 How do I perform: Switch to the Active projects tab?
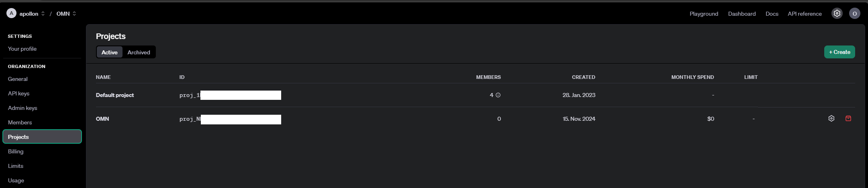pos(109,52)
